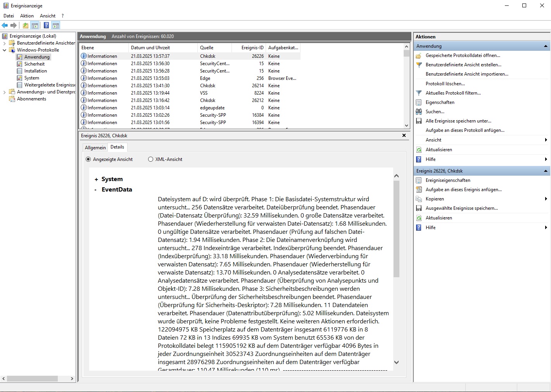Expand Anwendungs- und Dienstprotokolle tree node
This screenshot has width=551, height=392.
click(5, 92)
